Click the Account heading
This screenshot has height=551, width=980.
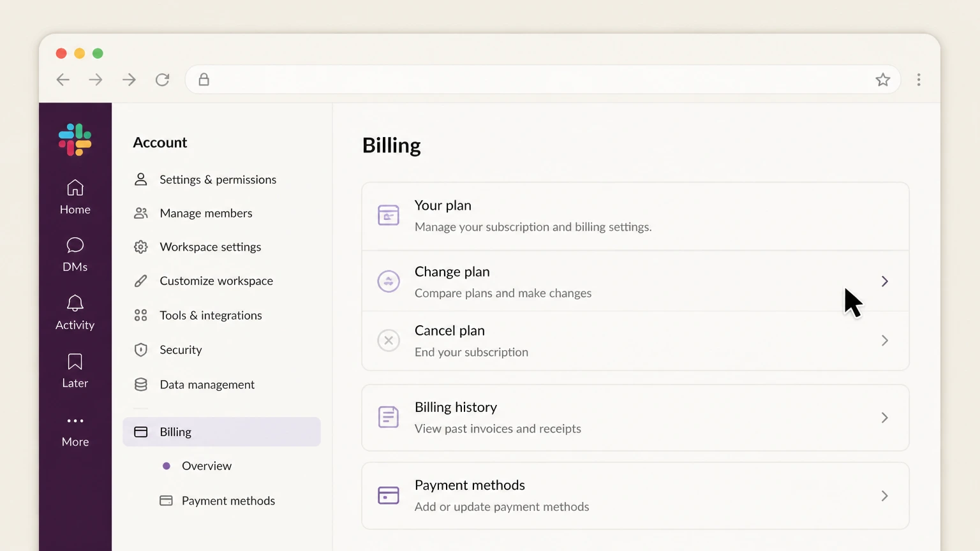[160, 143]
